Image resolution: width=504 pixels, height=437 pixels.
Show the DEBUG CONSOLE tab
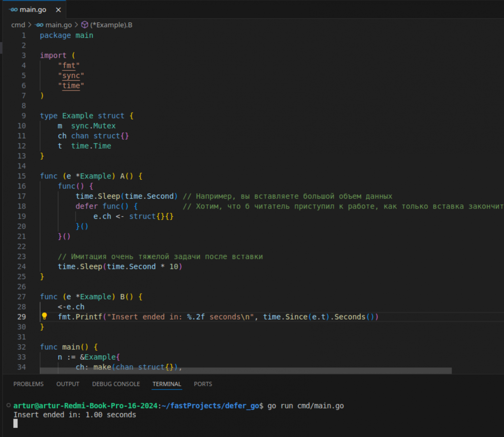tap(116, 384)
